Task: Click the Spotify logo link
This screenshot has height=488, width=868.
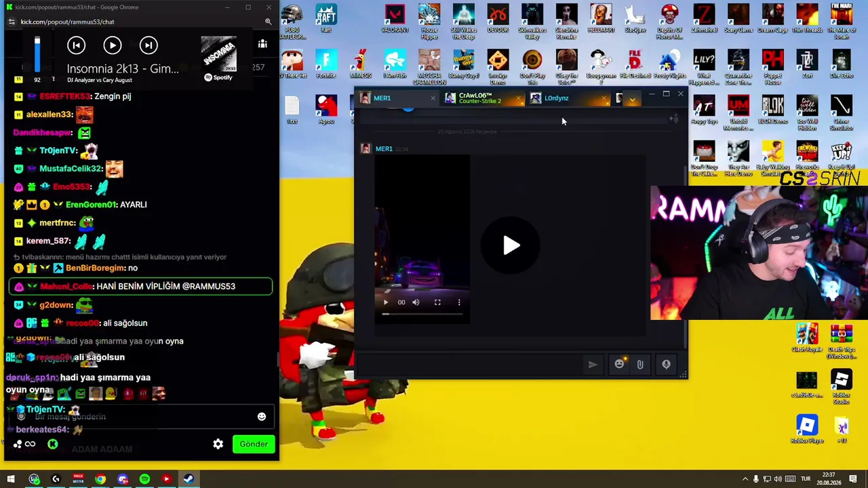Action: click(218, 77)
